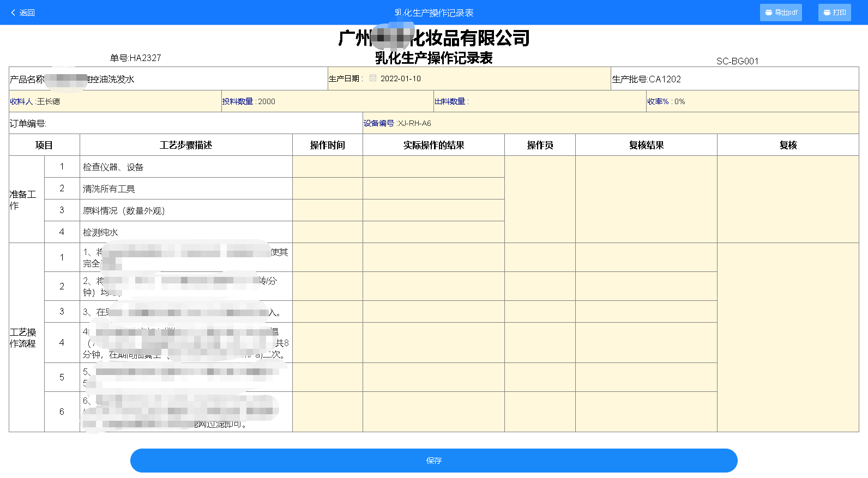868x478 pixels.
Task: Open the calendar icon beside 生产日期
Action: [373, 78]
